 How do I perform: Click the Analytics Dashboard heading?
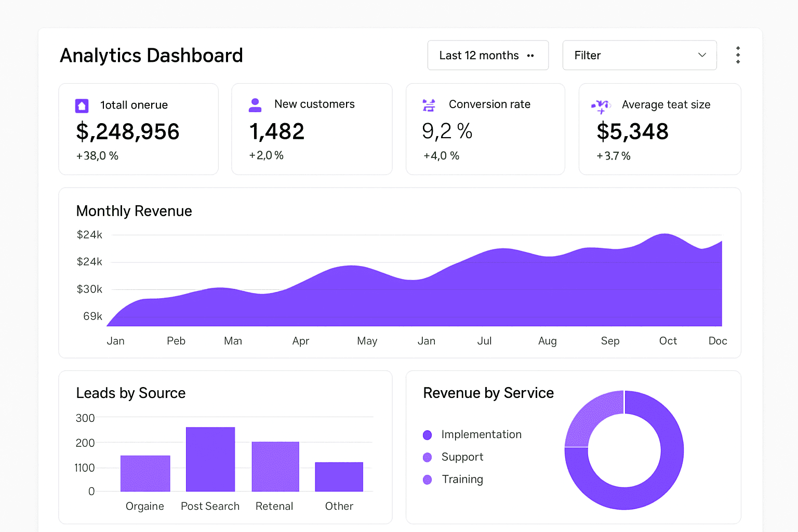[151, 55]
